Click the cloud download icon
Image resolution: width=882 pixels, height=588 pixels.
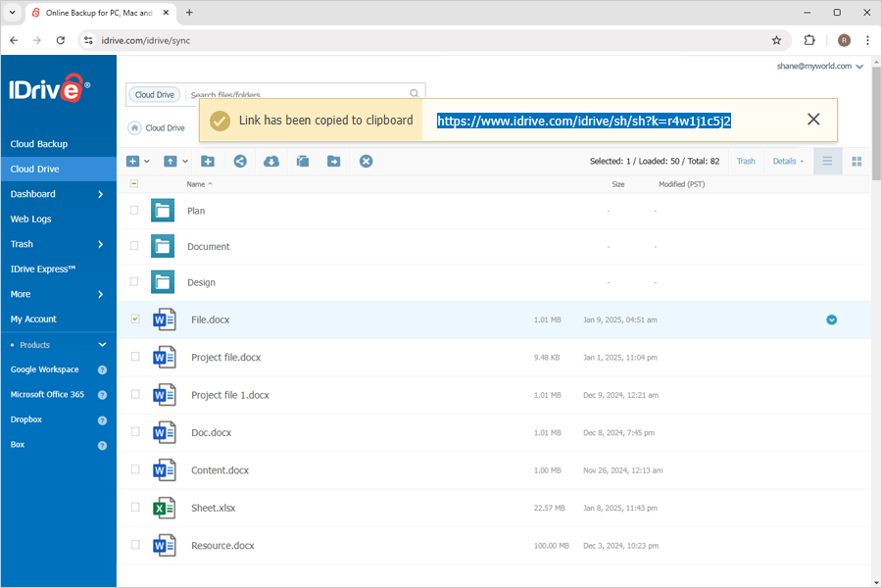[x=271, y=162]
